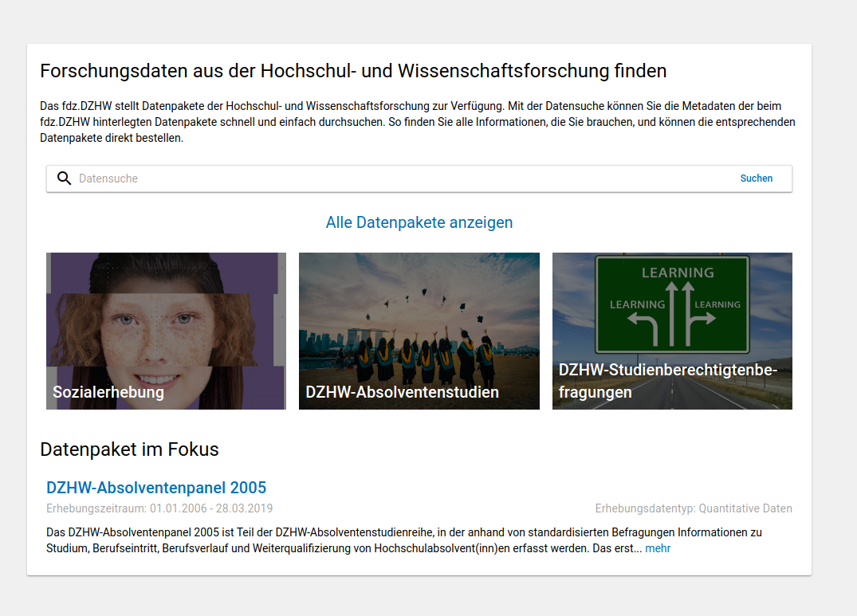Open the DZHW-Absolventenstudien image card

[x=419, y=331]
